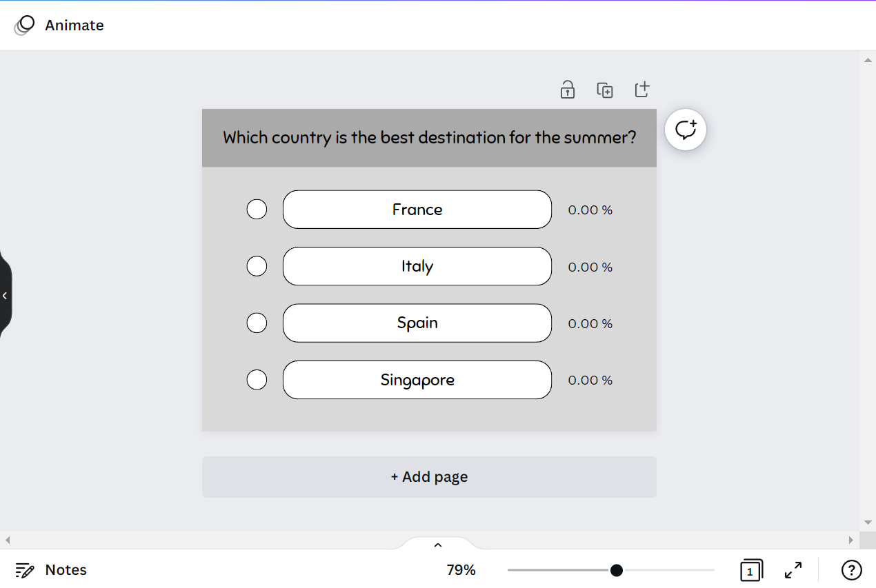This screenshot has width=876, height=588.
Task: Select the Spain radio button
Action: pyautogui.click(x=257, y=323)
